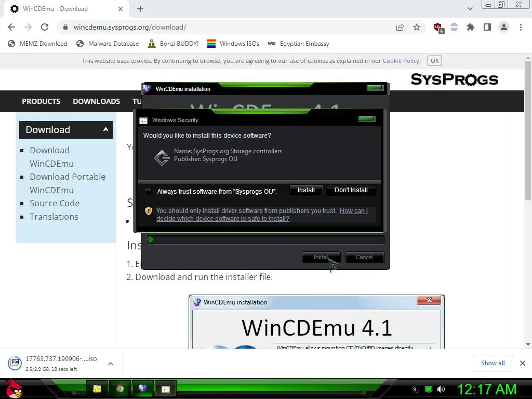Open the ISO download options chevron
The image size is (532, 399).
(x=111, y=364)
